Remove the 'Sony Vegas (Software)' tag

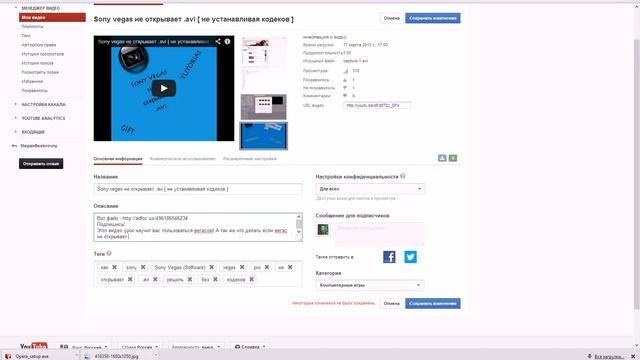[x=211, y=267]
